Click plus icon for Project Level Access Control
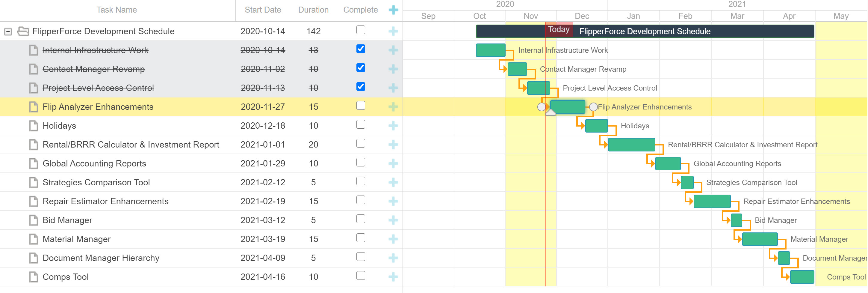This screenshot has height=293, width=868. [393, 88]
